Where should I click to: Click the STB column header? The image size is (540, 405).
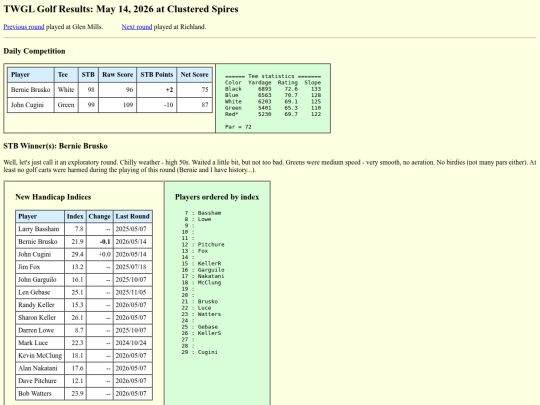point(88,75)
